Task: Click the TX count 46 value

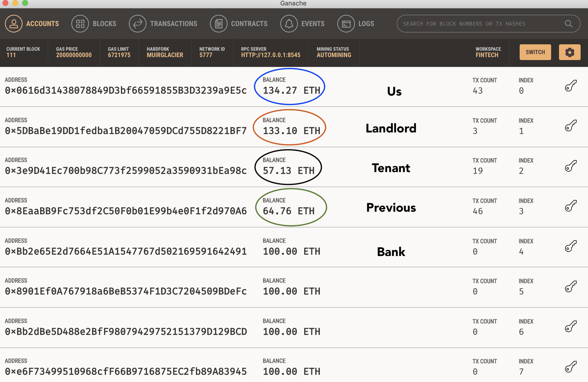Action: tap(478, 211)
